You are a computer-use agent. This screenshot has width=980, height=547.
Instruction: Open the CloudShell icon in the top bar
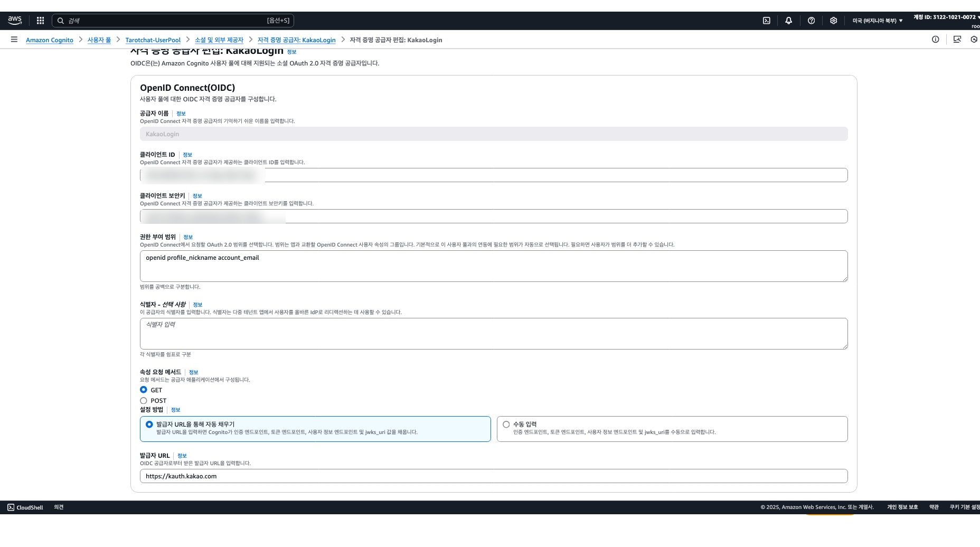click(x=766, y=21)
